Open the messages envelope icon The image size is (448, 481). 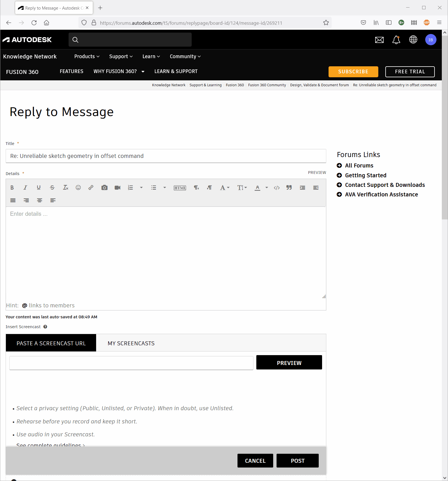pos(379,40)
